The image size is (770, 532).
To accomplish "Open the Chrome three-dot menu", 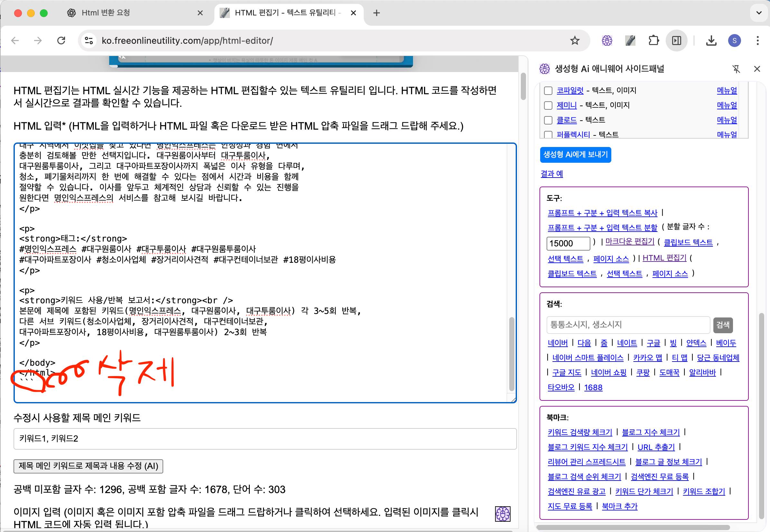I will point(758,41).
